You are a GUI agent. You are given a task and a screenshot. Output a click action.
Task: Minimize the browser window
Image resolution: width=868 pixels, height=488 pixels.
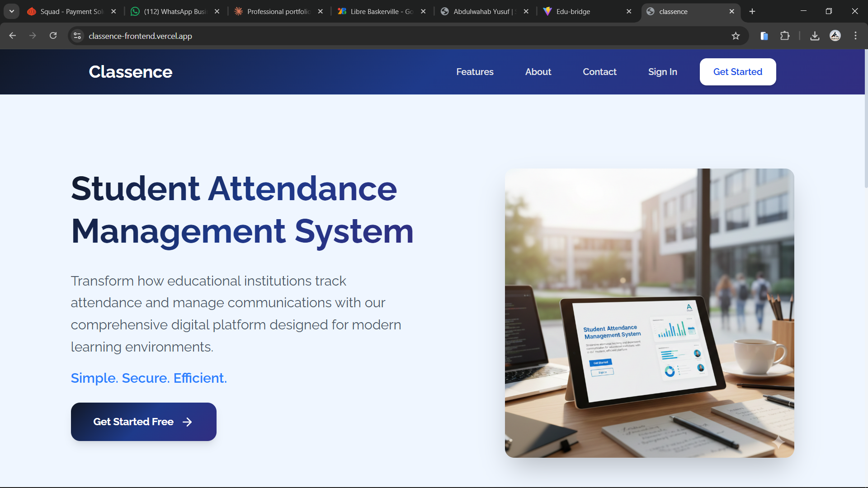803,11
